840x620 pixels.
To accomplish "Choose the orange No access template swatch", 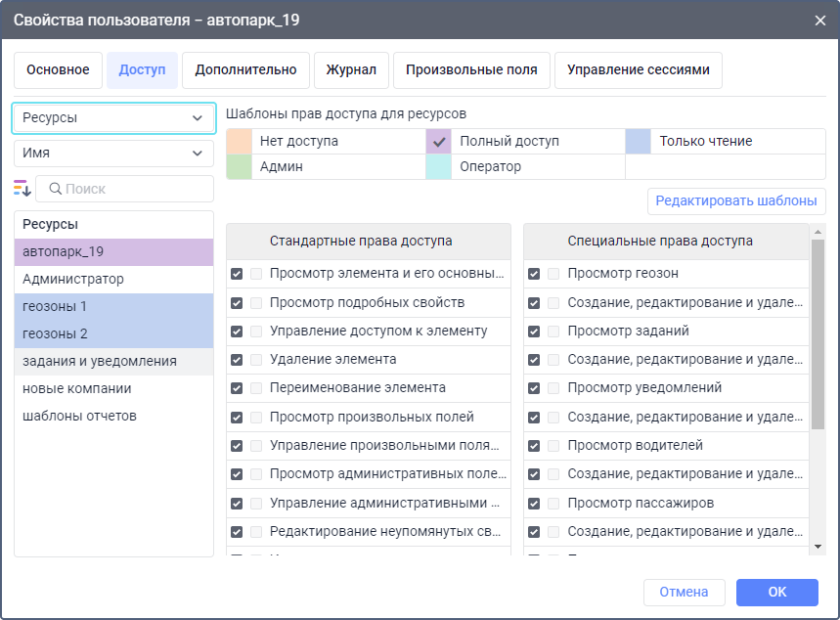I will [240, 141].
